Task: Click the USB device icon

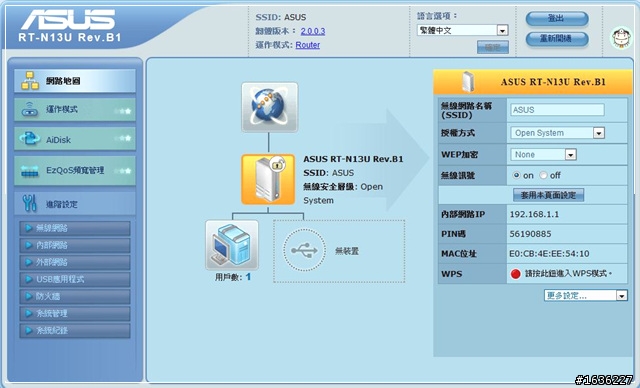Action: coord(304,250)
